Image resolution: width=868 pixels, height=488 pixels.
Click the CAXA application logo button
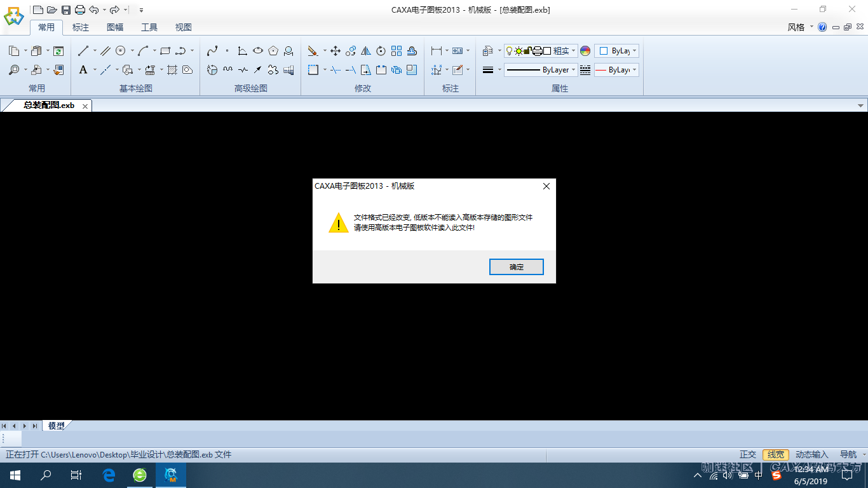[13, 17]
